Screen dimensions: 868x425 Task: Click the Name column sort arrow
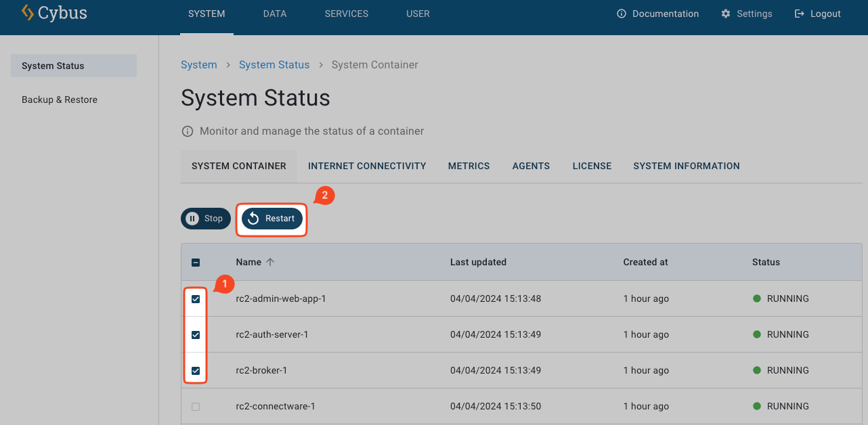tap(270, 262)
